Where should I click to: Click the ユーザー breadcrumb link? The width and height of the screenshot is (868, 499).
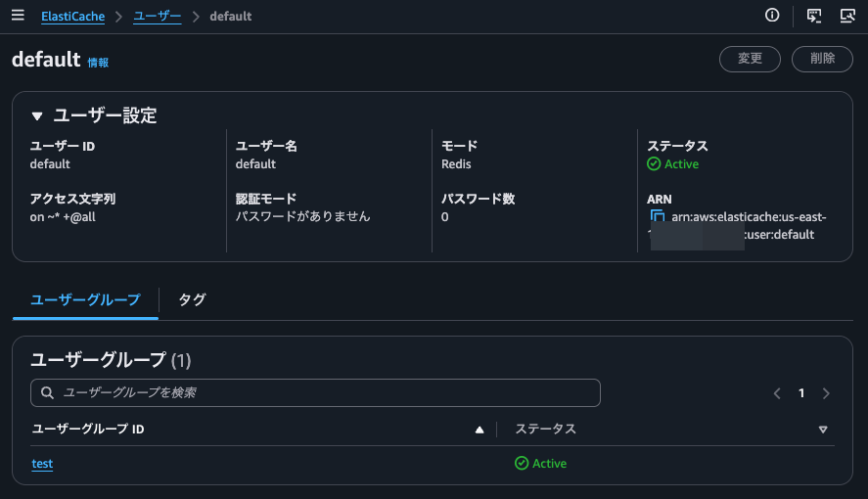pos(158,17)
